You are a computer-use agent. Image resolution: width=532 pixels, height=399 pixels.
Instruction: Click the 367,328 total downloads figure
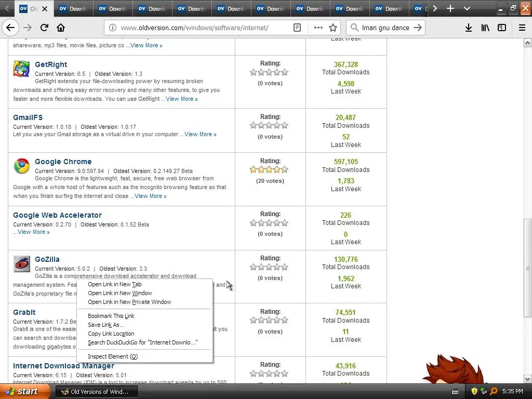pos(345,64)
